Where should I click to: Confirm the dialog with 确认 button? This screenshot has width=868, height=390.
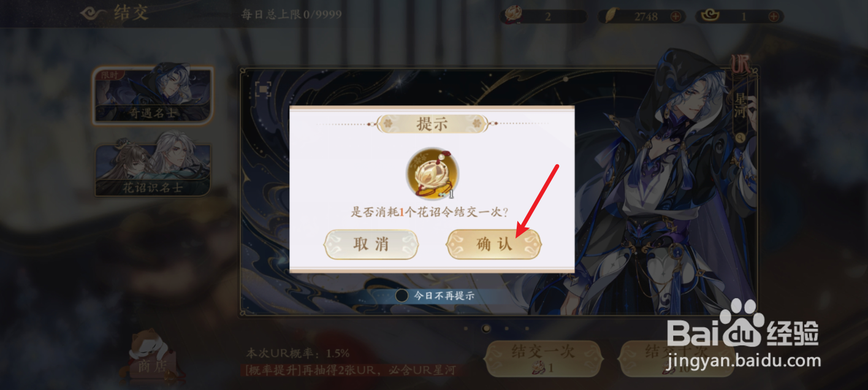pyautogui.click(x=494, y=244)
